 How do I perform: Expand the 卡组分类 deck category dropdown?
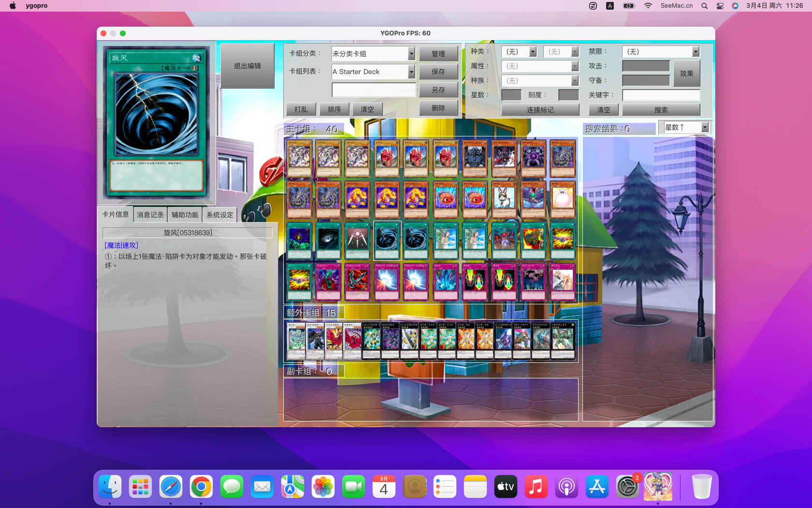[411, 54]
